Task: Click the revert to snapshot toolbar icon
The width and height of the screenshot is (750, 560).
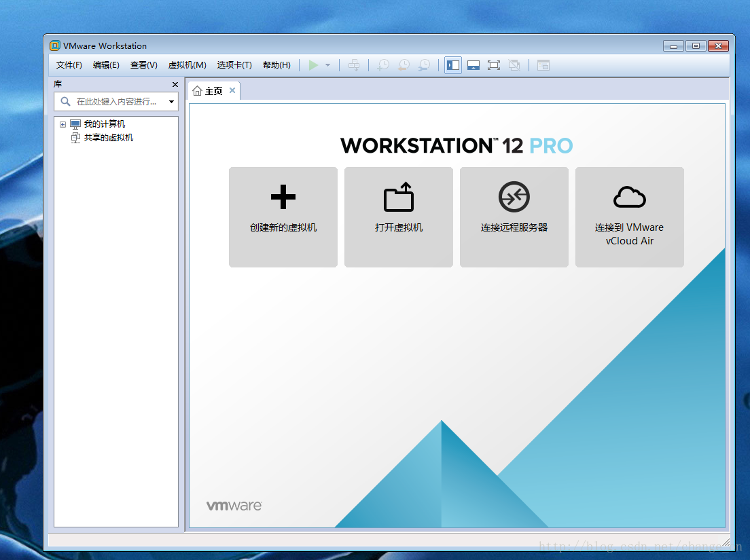Action: pos(404,65)
